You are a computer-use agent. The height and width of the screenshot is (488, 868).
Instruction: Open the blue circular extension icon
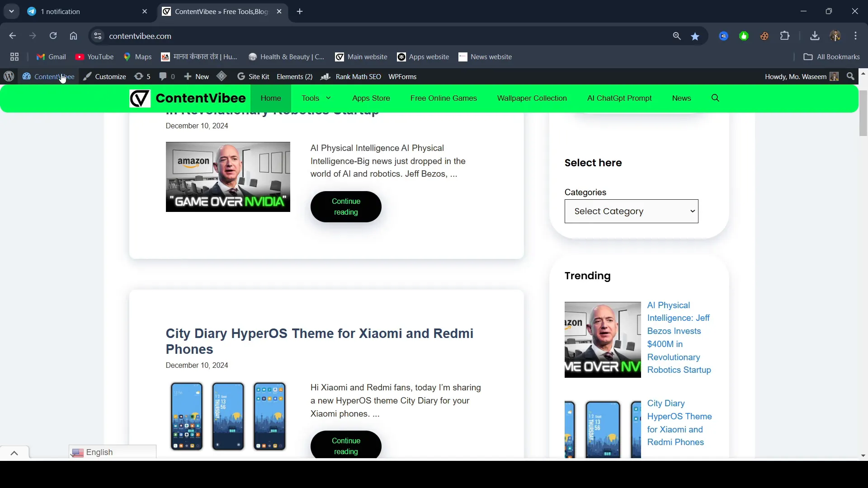[x=724, y=36]
